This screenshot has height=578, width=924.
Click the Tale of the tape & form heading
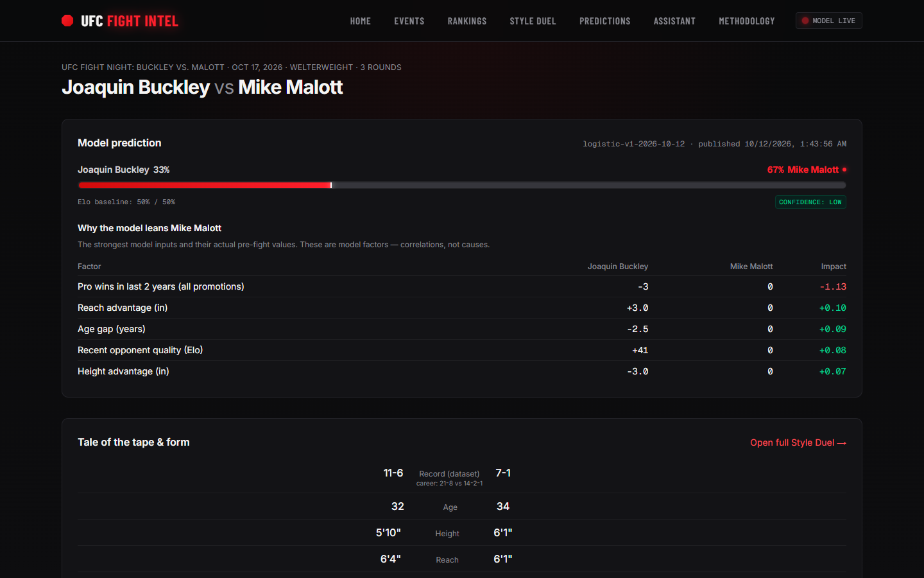tap(133, 442)
